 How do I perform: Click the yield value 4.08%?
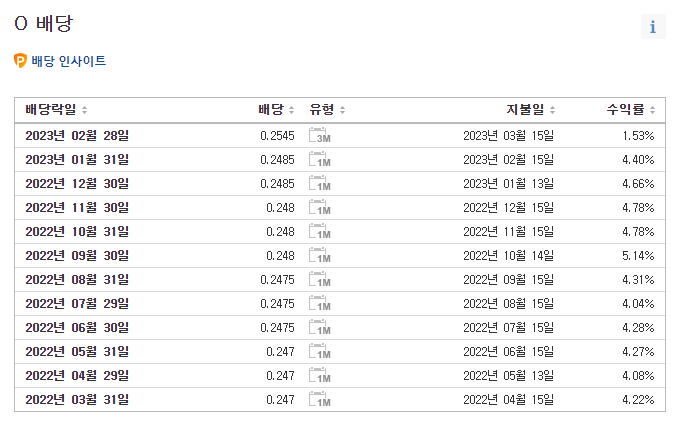pos(638,376)
